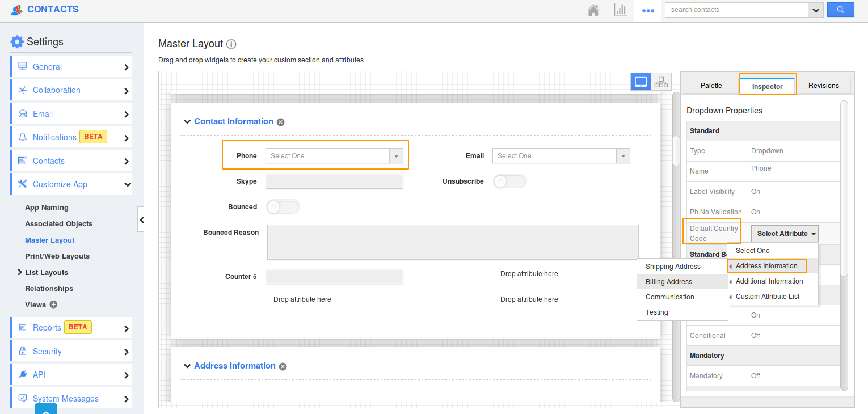Open the Print/Web Layouts settings link
This screenshot has width=868, height=414.
coord(57,256)
